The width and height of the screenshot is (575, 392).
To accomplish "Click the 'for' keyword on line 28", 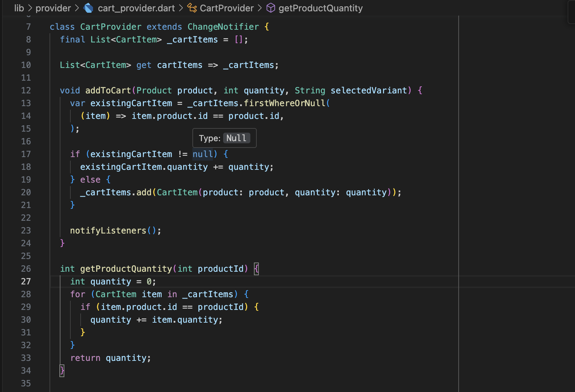I will click(x=77, y=294).
